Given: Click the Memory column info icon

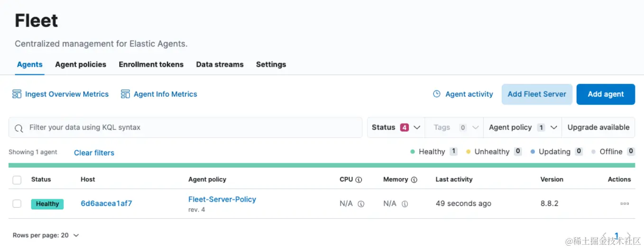Looking at the screenshot, I should [x=414, y=180].
